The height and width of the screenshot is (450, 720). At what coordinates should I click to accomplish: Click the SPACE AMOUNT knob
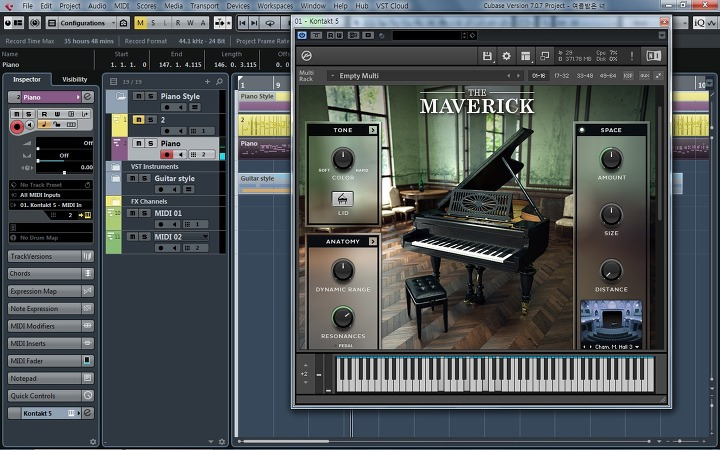pyautogui.click(x=611, y=158)
